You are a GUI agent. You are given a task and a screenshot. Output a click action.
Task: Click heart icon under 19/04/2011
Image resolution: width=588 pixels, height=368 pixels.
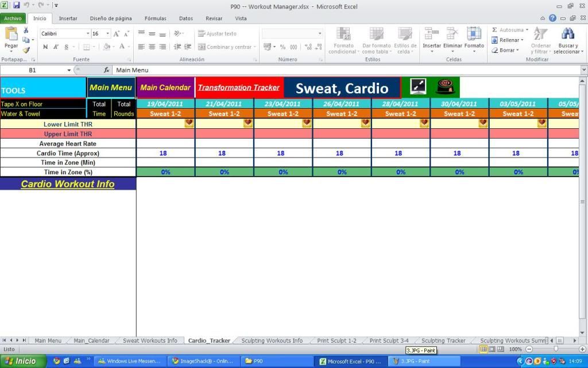189,123
